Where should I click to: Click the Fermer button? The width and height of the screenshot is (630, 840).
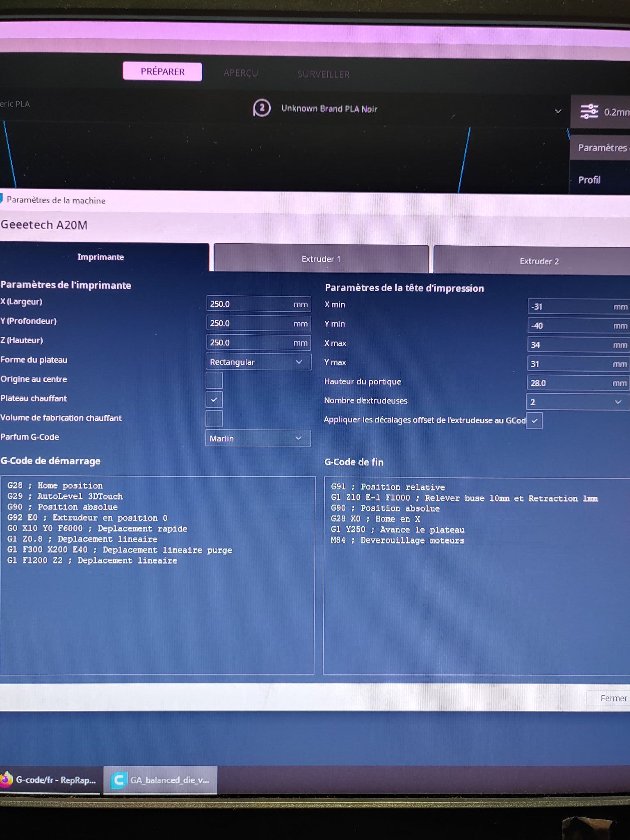tap(608, 698)
